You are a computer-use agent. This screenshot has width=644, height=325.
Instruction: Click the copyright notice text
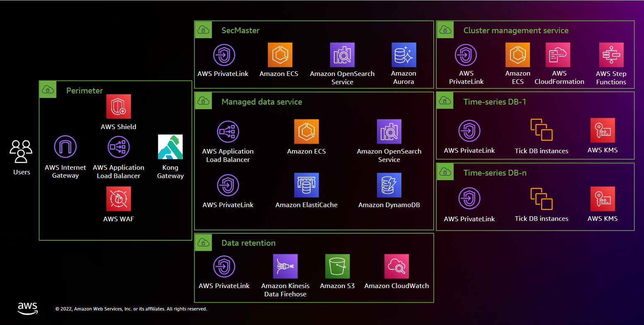131,309
